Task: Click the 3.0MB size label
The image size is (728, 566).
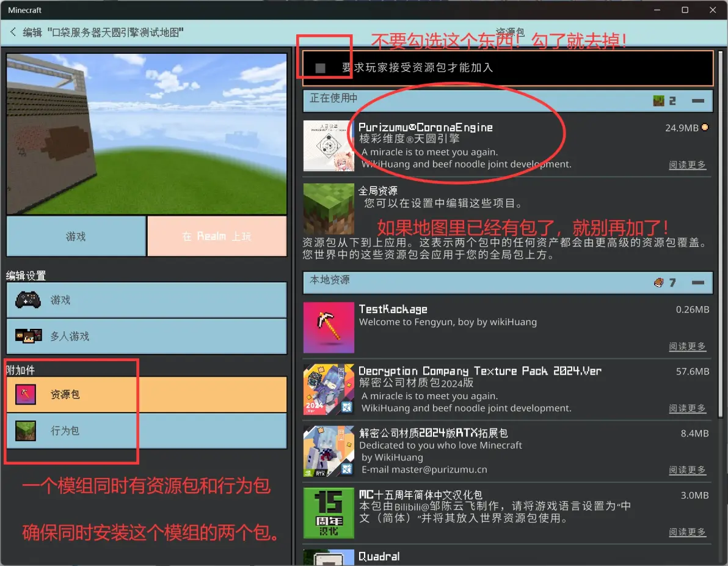Action: tap(694, 495)
